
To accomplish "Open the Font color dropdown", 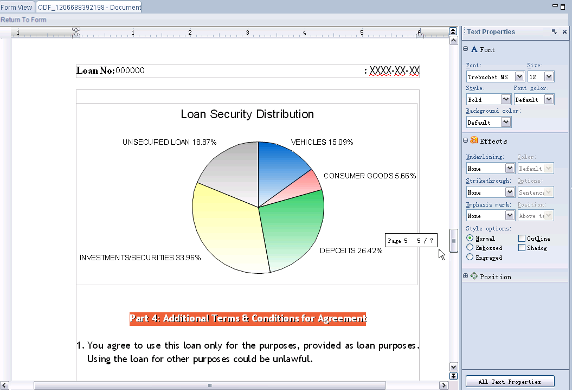I will tap(549, 99).
